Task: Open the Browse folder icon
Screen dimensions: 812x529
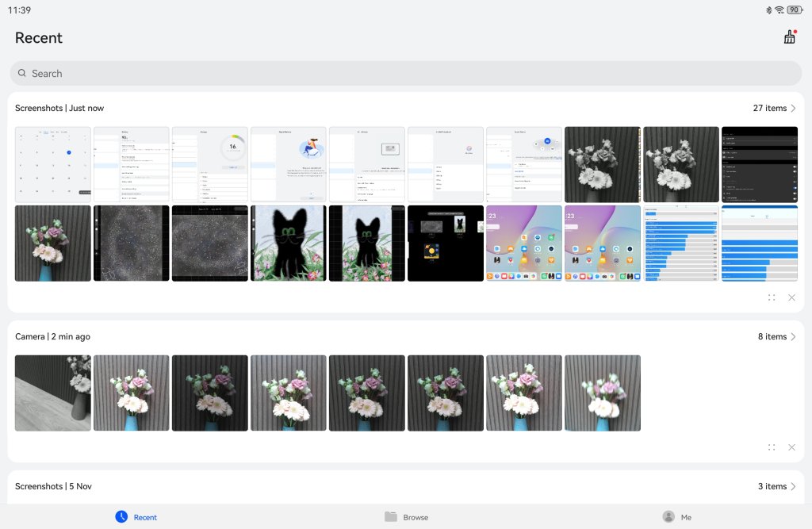Action: tap(391, 516)
